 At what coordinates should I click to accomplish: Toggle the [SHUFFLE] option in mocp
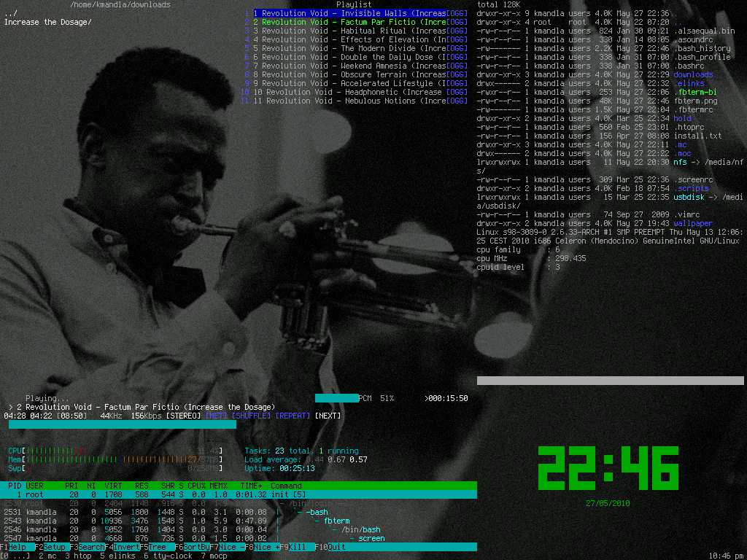click(251, 416)
